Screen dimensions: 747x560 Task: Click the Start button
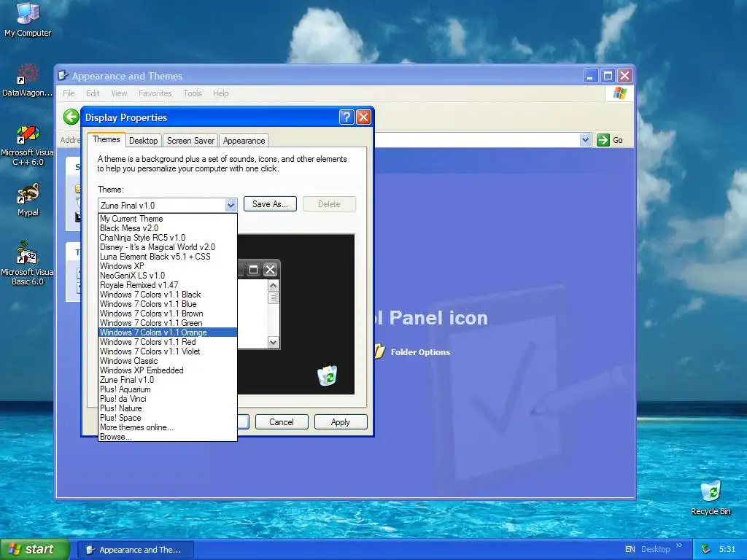(x=35, y=549)
